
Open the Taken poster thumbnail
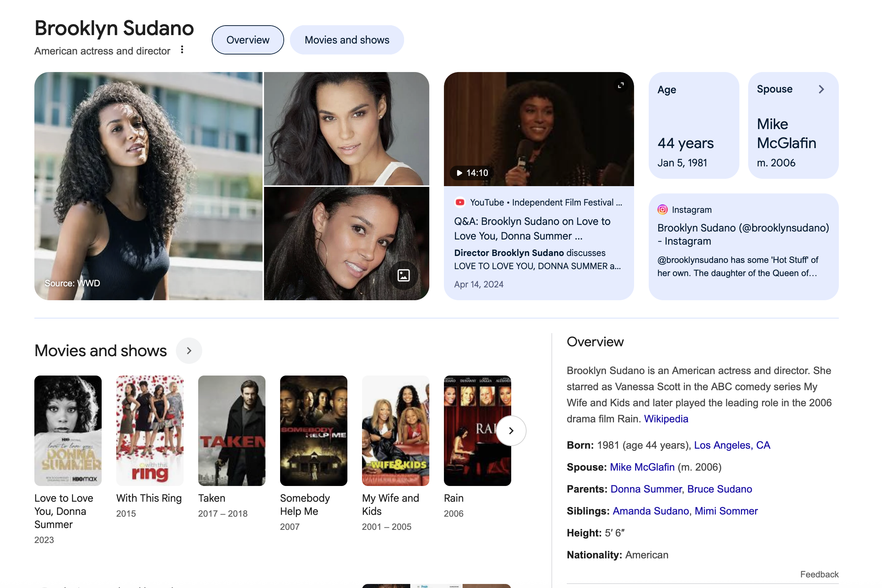(x=232, y=430)
